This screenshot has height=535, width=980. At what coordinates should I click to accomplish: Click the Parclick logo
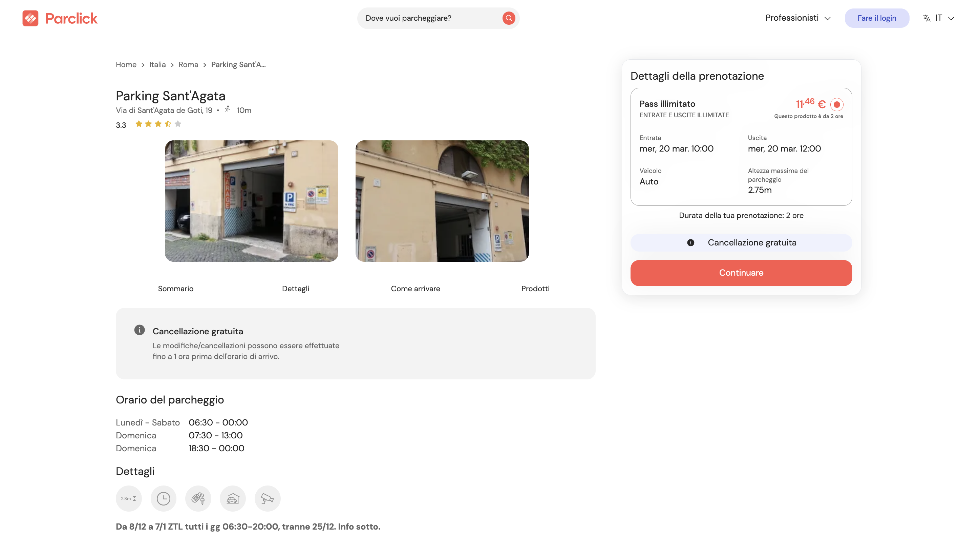pos(60,18)
